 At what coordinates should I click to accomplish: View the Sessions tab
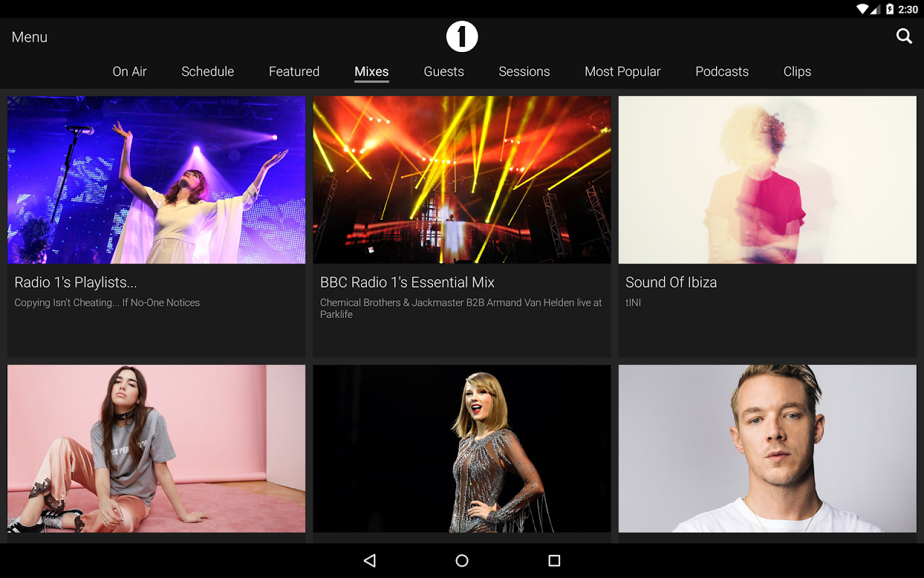(524, 72)
